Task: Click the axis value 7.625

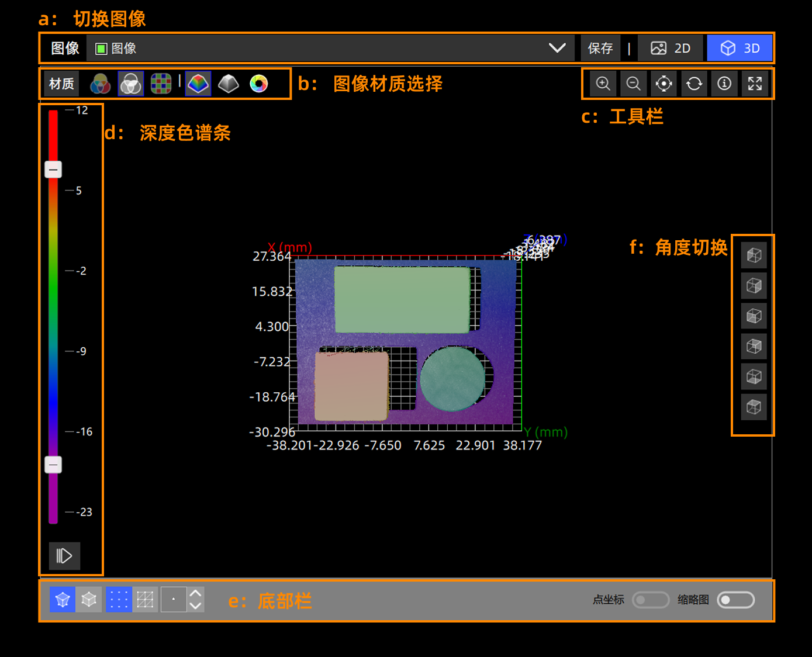Action: click(x=429, y=445)
